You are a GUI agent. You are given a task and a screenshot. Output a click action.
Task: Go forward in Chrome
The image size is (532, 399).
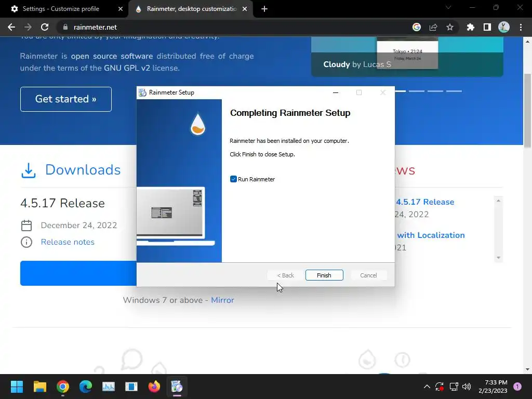click(28, 27)
